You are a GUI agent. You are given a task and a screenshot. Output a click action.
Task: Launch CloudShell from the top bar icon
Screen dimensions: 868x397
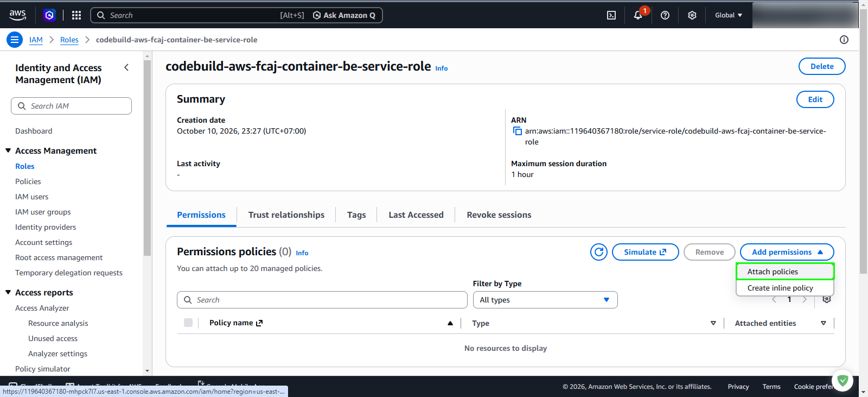click(611, 15)
